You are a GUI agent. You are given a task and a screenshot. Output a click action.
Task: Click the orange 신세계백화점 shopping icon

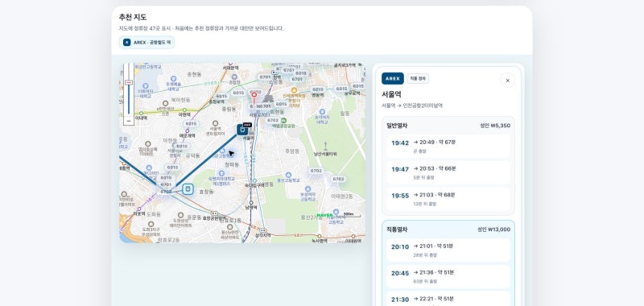coord(294,90)
